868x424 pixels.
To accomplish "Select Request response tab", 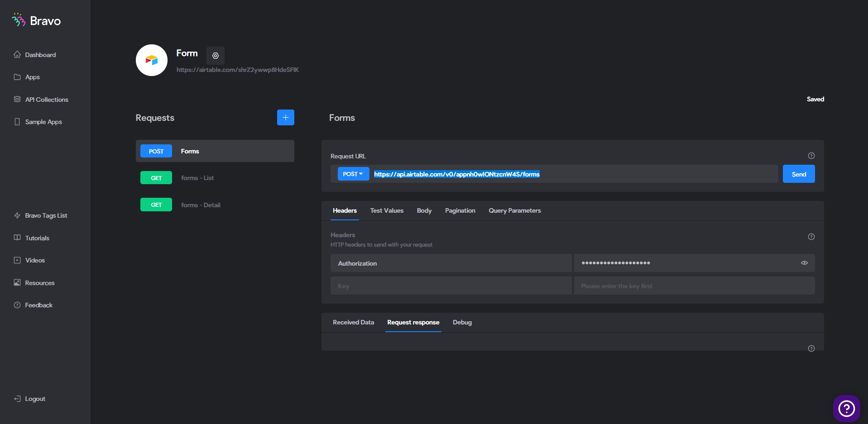I will click(x=413, y=322).
